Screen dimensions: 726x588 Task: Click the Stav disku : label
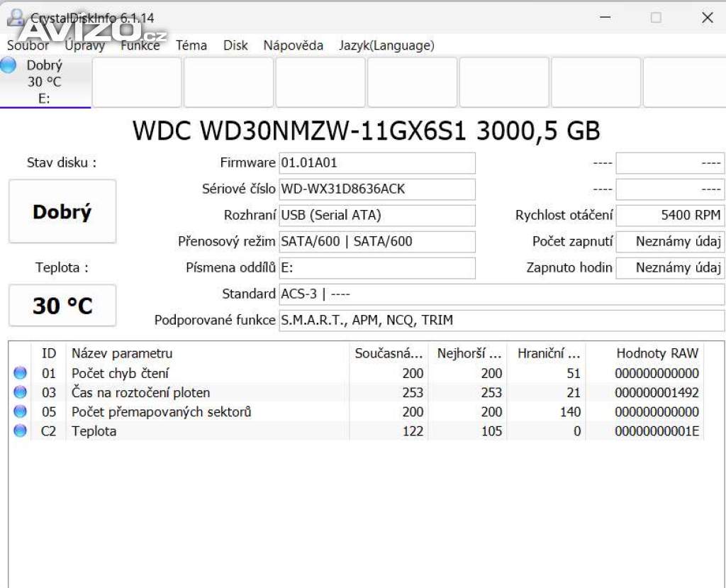point(62,162)
